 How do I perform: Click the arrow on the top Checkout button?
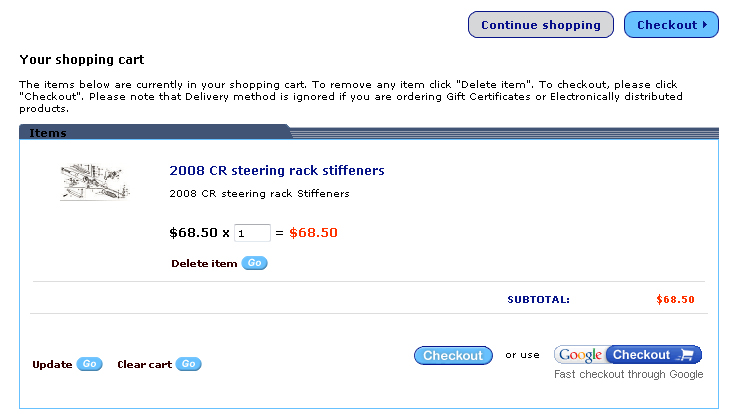pos(705,25)
